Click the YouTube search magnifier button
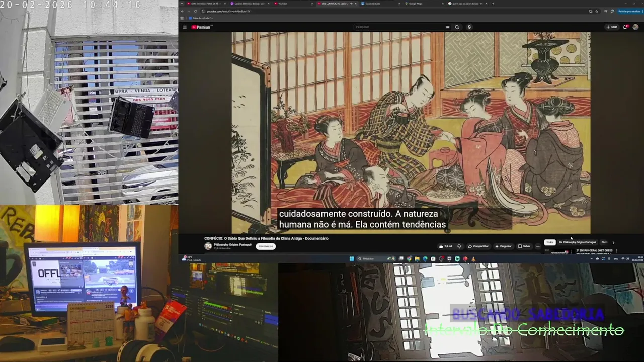Image resolution: width=644 pixels, height=362 pixels. [457, 27]
